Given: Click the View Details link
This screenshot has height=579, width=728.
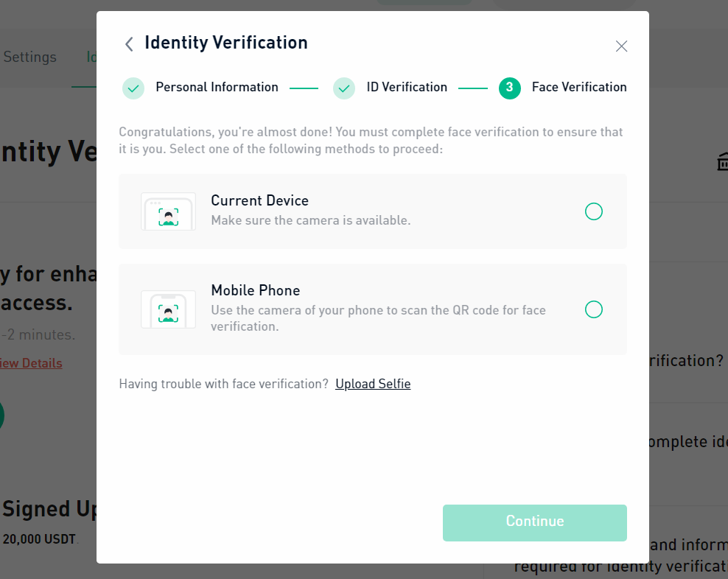Looking at the screenshot, I should (31, 363).
